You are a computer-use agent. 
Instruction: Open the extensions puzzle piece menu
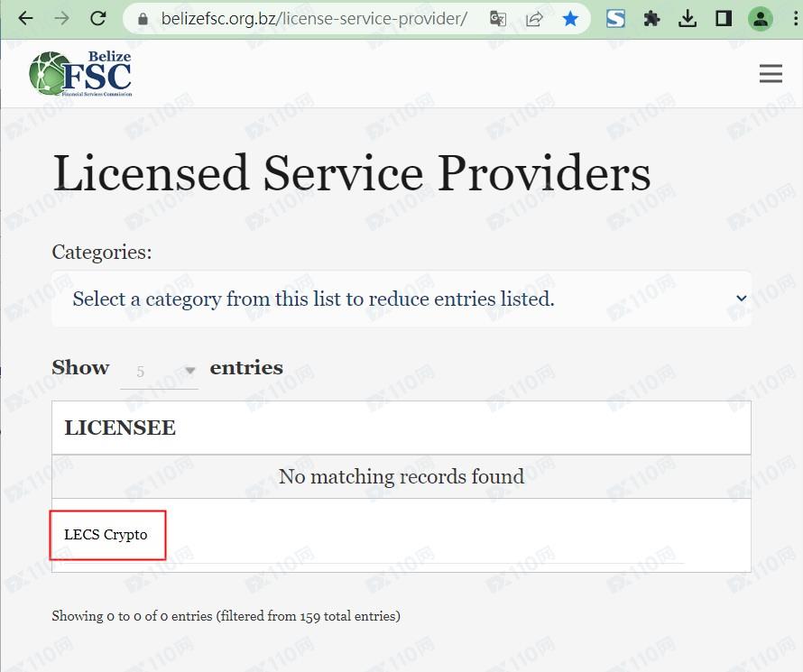pos(651,19)
